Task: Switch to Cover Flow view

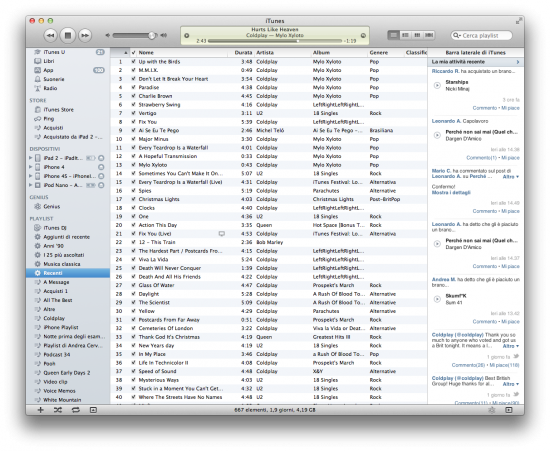Action: pos(429,35)
